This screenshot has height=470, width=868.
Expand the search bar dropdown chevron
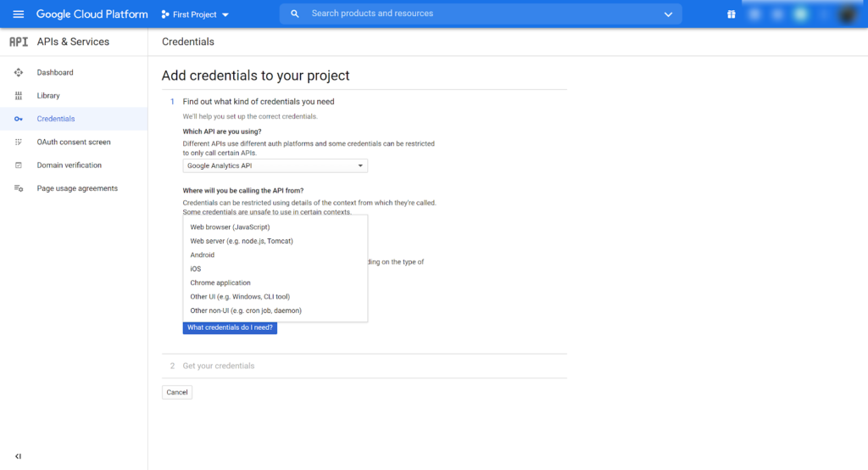coord(668,14)
